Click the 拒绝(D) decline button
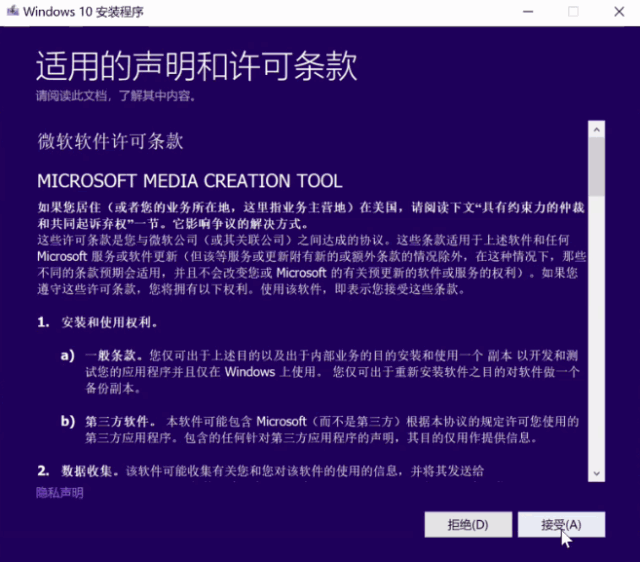640x562 pixels. (468, 524)
